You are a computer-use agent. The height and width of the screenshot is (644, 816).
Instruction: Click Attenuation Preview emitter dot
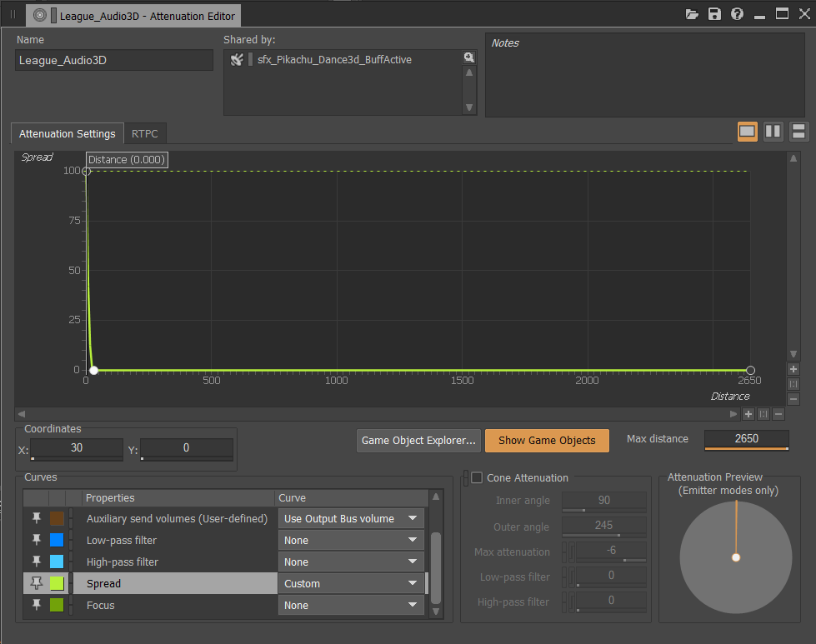pos(736,557)
